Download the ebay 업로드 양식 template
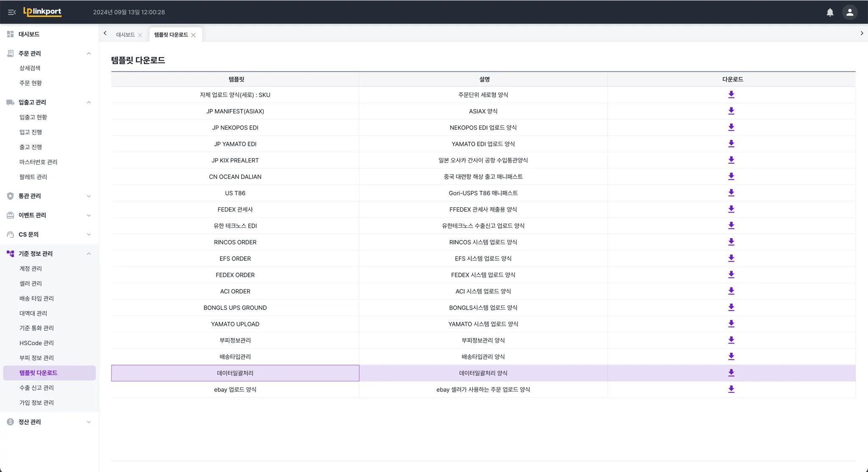The height and width of the screenshot is (472, 868). [731, 389]
